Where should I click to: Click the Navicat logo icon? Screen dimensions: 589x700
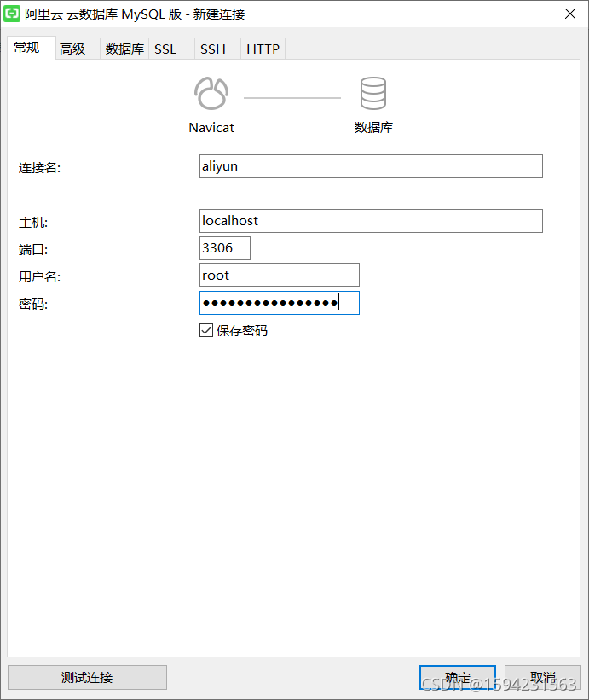pos(211,93)
